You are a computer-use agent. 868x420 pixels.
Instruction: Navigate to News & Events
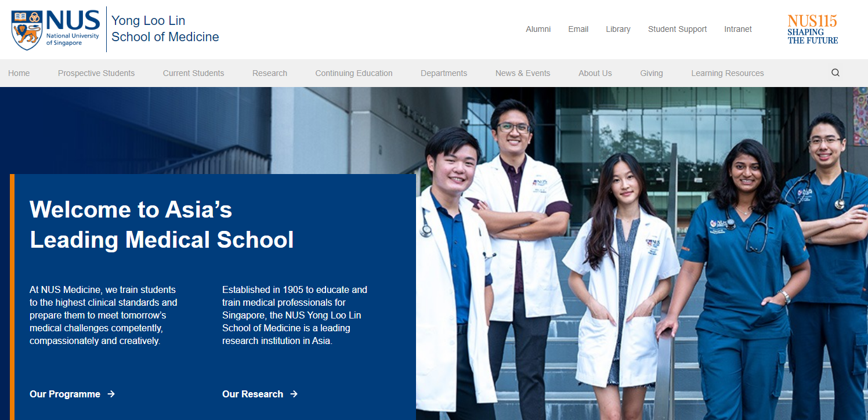[522, 73]
